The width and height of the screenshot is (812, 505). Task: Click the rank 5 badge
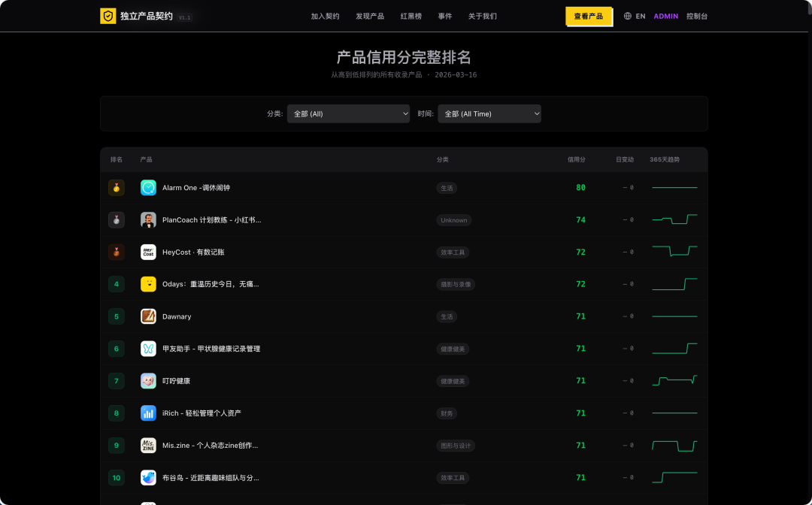(x=116, y=316)
